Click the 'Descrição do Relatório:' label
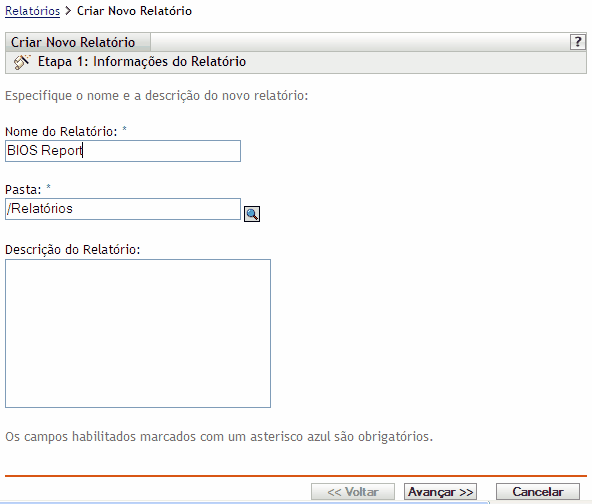 (x=72, y=250)
